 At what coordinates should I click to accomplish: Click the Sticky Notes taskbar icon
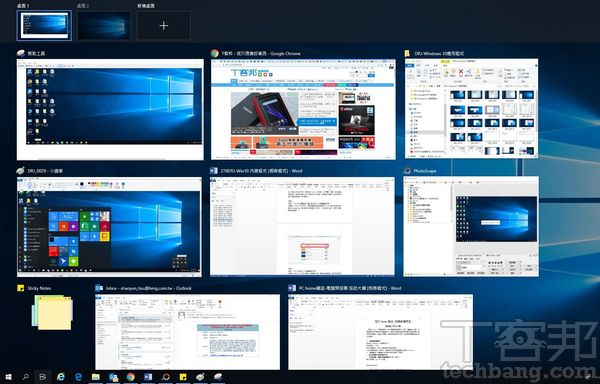(183, 377)
